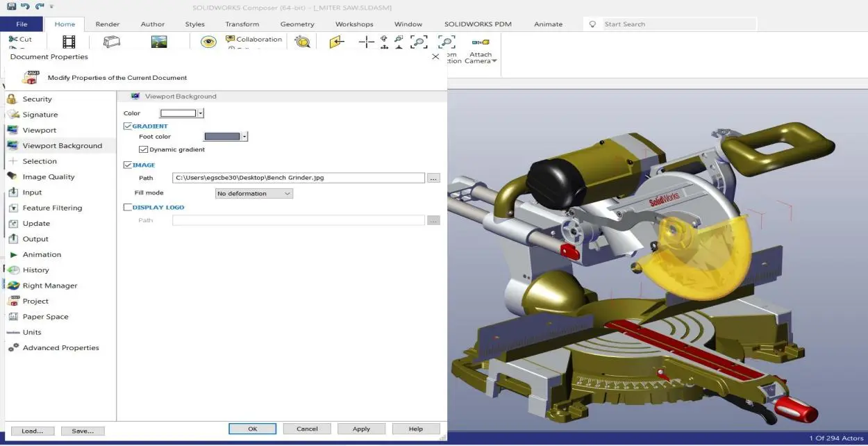Open the Security properties category
The width and height of the screenshot is (868, 446).
[x=37, y=99]
